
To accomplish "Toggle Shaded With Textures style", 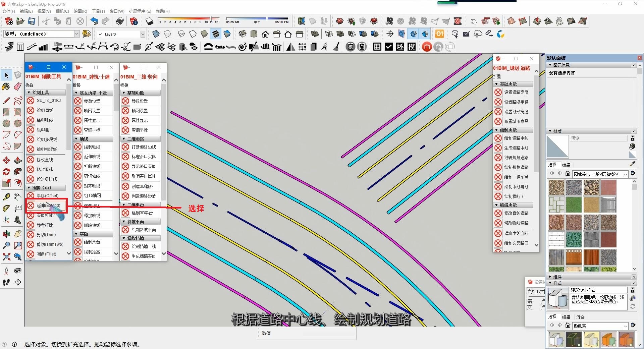I will tap(216, 34).
